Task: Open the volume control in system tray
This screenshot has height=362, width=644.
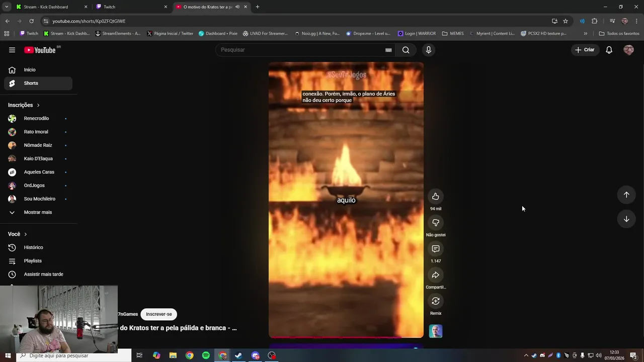Action: point(599,355)
